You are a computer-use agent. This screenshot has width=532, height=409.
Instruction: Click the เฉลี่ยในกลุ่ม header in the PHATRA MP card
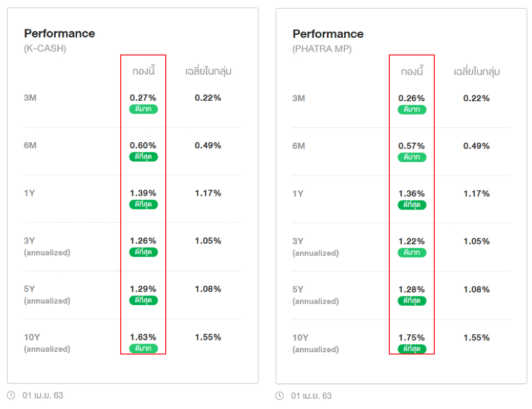pyautogui.click(x=477, y=72)
